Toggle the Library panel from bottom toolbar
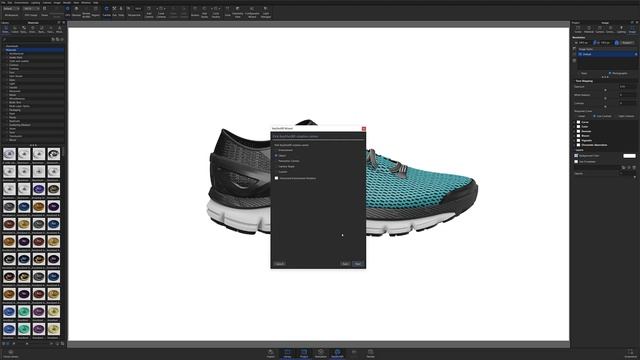Viewport: 640px width, 360px height. [x=287, y=353]
